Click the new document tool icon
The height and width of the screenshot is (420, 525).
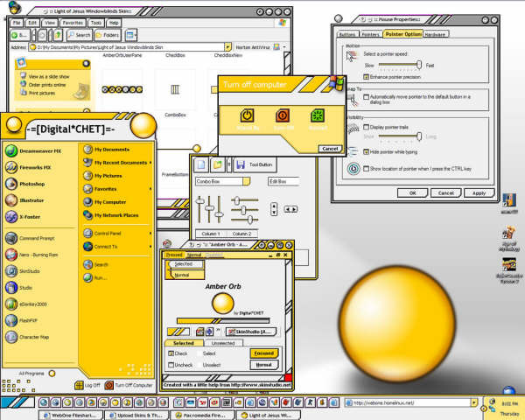tap(201, 164)
